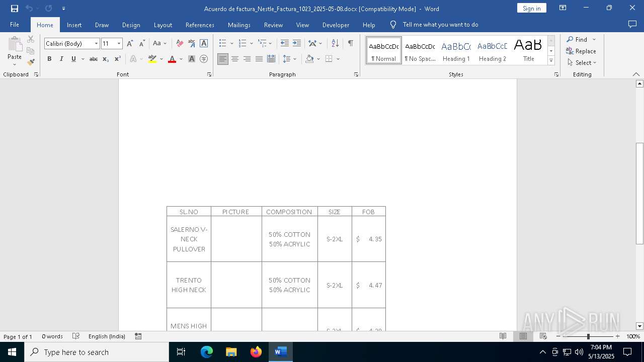
Task: Decrease font size with Shrink Font icon
Action: click(x=142, y=44)
